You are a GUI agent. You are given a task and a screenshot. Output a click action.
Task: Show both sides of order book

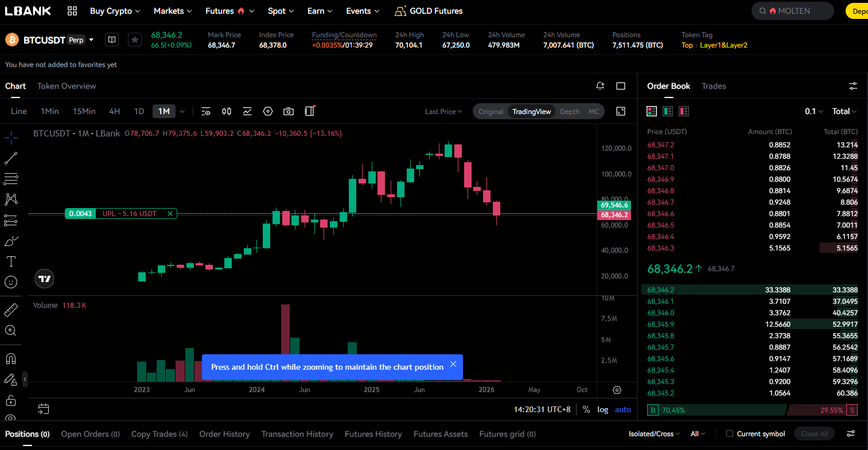pyautogui.click(x=652, y=111)
